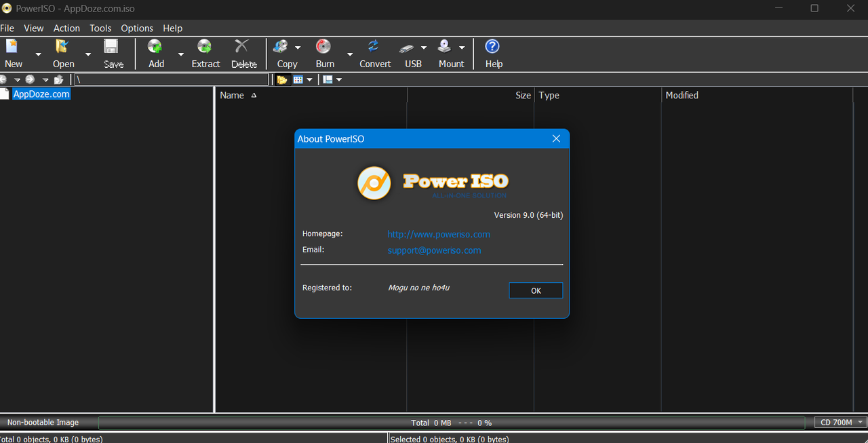Screen dimensions: 868x443
Task: Click the Convert toolbar icon
Action: pos(374,47)
